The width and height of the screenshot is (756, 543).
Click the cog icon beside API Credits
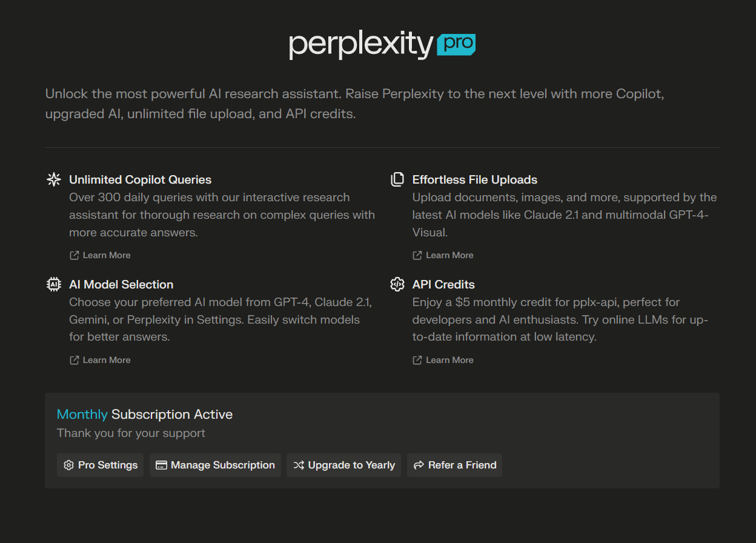(397, 284)
